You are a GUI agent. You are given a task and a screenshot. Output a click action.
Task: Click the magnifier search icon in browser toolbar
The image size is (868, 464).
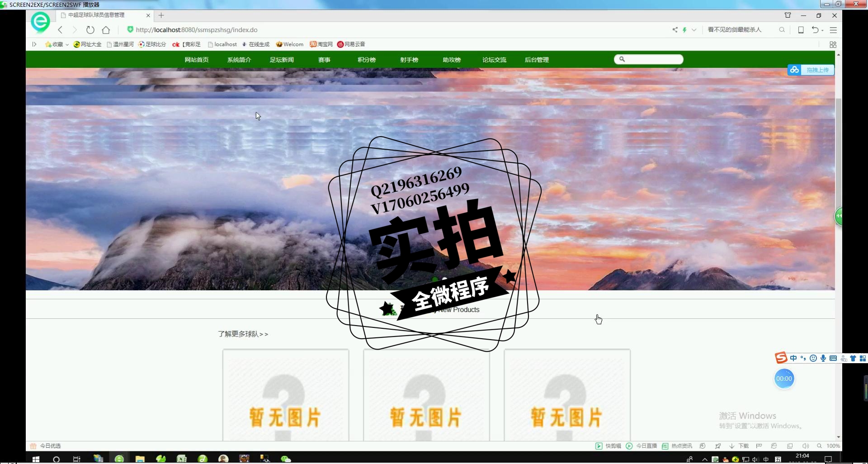point(782,30)
